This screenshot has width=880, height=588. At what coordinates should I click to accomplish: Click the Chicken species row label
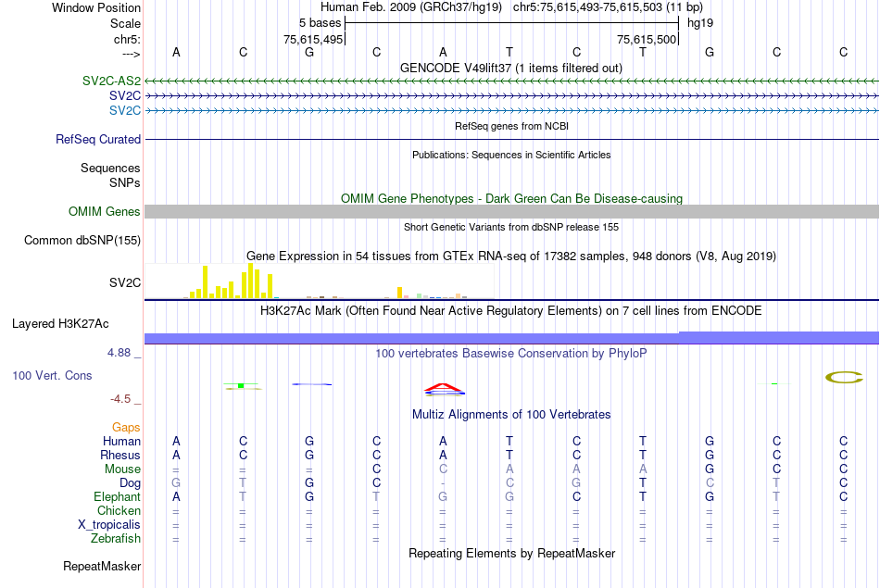(x=119, y=510)
